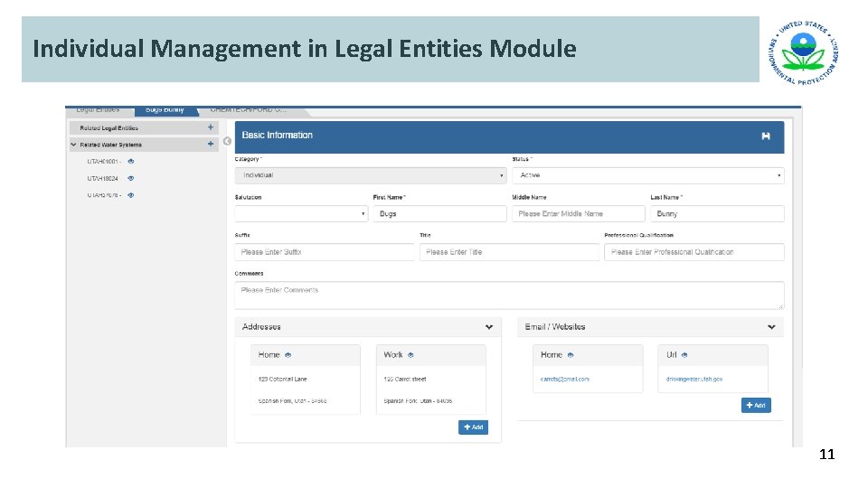Click the Carrot street work address text

coord(405,379)
